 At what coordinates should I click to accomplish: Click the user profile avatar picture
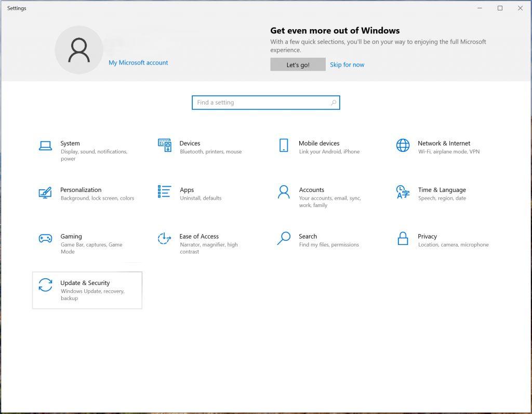(x=79, y=50)
